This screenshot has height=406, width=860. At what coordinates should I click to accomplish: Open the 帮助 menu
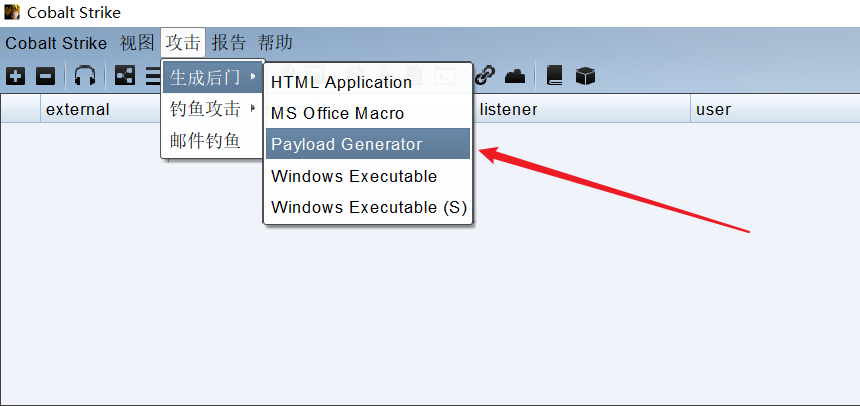click(275, 43)
